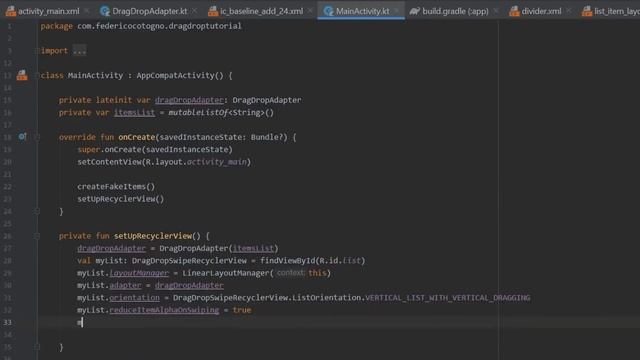
Task: Click itemsList in the private var declaration
Action: [134, 113]
